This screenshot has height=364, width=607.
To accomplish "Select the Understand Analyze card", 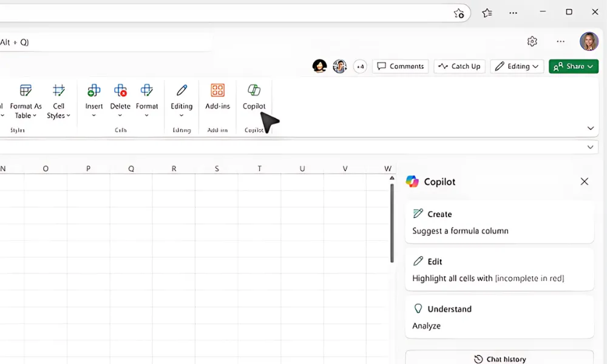I will coord(500,317).
